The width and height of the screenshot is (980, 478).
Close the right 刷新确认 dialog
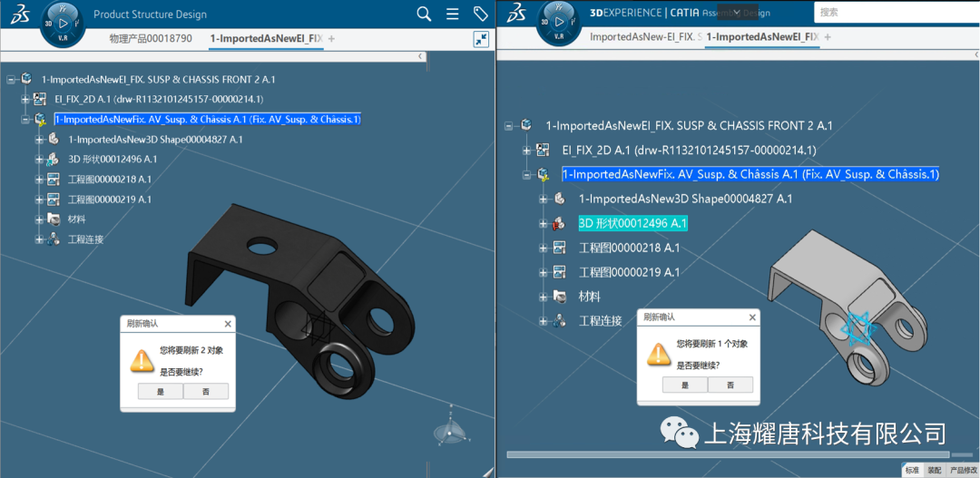click(x=752, y=317)
